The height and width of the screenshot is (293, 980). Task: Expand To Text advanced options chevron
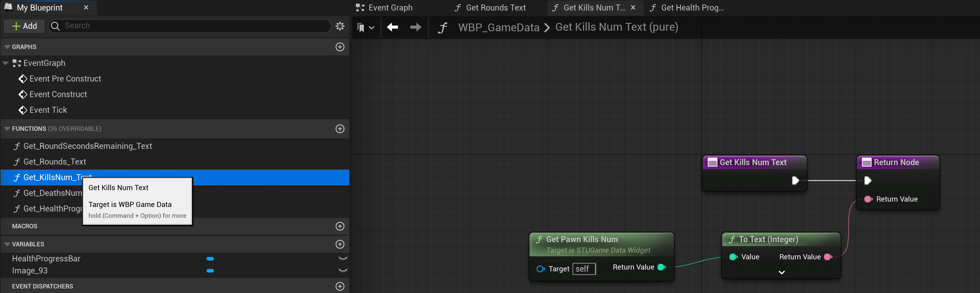[x=782, y=273]
